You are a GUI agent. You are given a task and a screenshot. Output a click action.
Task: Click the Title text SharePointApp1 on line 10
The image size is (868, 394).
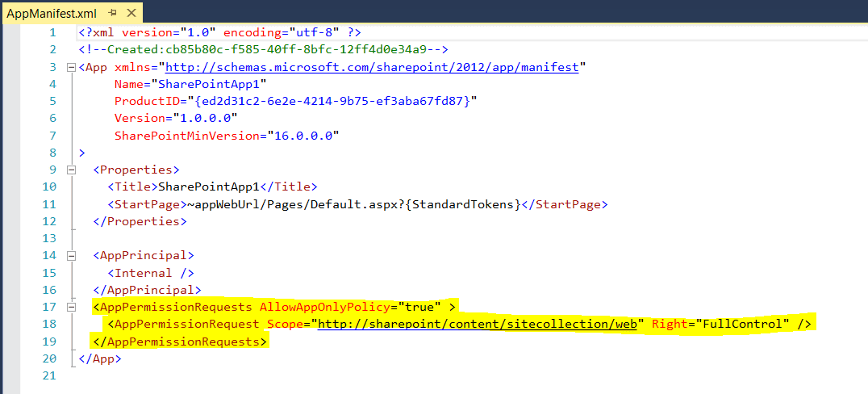[209, 187]
